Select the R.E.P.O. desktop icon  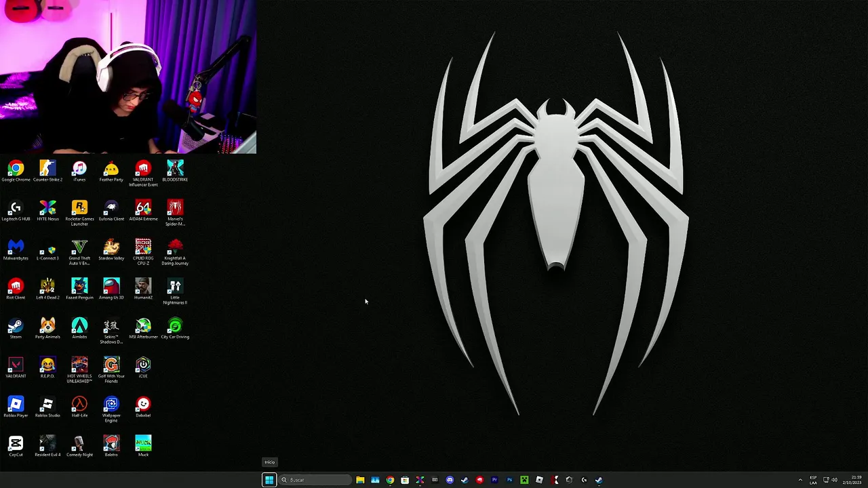(47, 367)
